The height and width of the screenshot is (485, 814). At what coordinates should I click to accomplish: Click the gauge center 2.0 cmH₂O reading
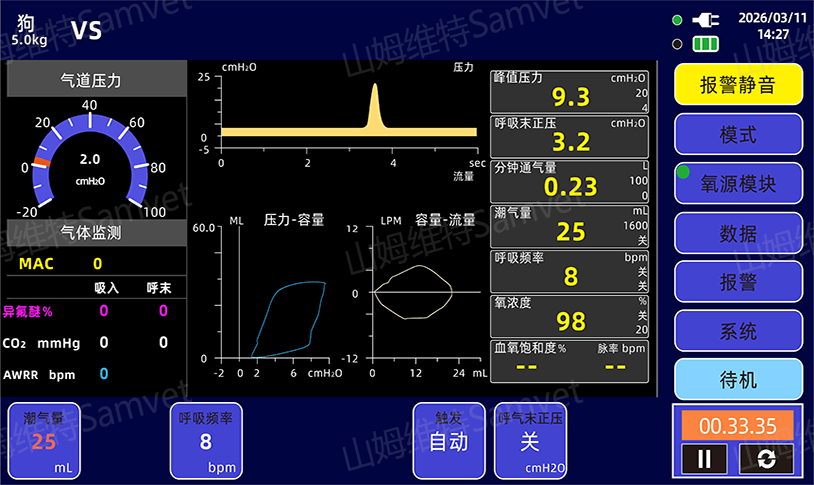click(x=90, y=169)
